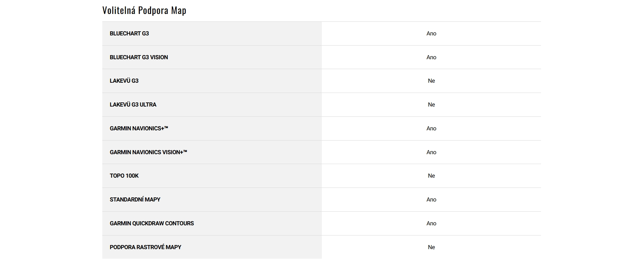Select Ne value in PODPORA RASTROVÉ MAPY row

coord(431,247)
